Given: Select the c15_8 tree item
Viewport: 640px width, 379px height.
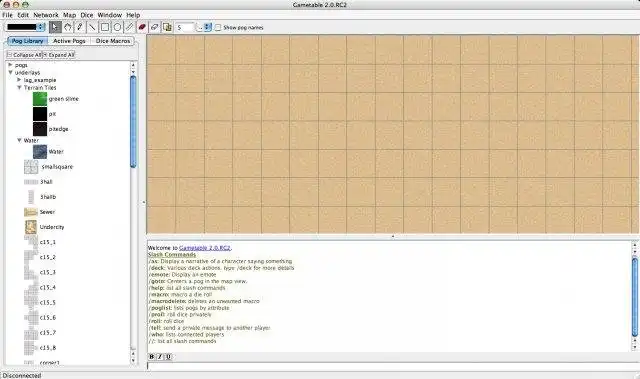Looking at the screenshot, I should click(x=47, y=348).
